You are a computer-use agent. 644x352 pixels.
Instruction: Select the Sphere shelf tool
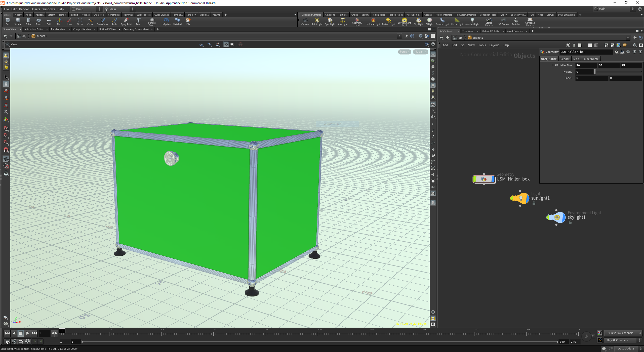point(18,22)
